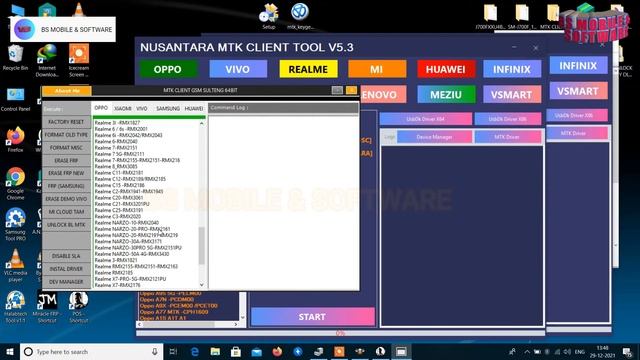This screenshot has width=640, height=360.
Task: Launch Google Chrome from the desktop
Action: [x=16, y=184]
